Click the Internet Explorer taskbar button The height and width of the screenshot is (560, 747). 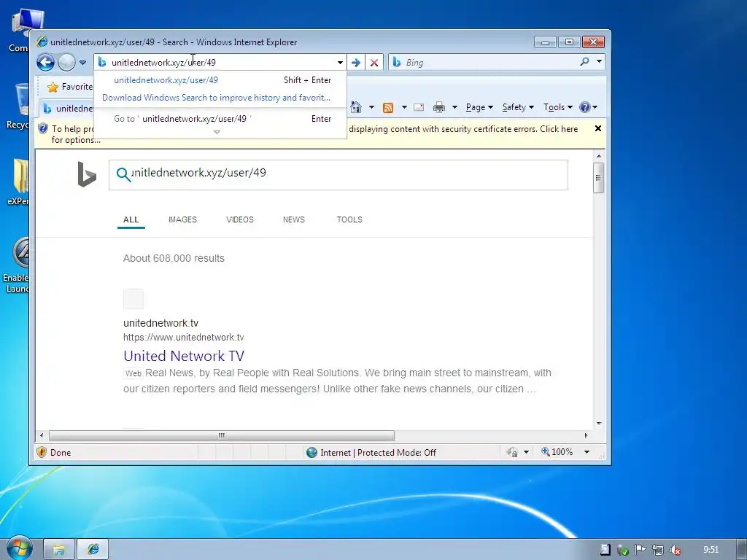click(x=93, y=550)
